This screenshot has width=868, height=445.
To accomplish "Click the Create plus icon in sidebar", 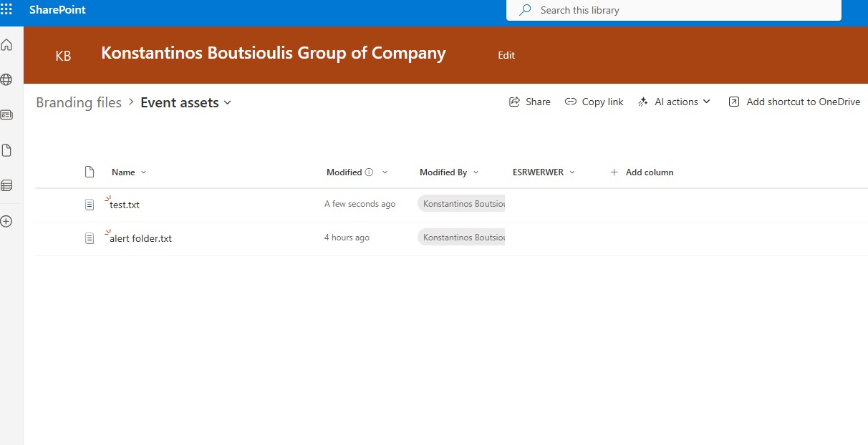I will [x=6, y=221].
